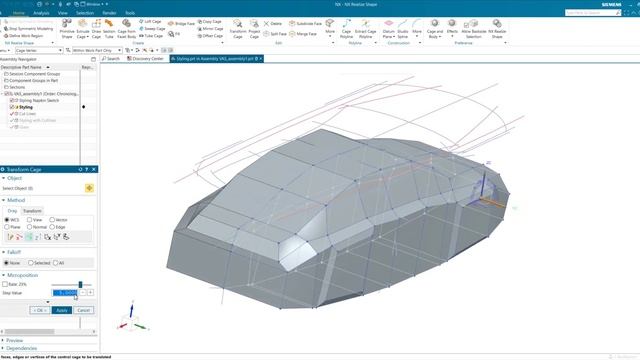Click the Bridge Face tool
The width and height of the screenshot is (640, 360).
click(182, 24)
